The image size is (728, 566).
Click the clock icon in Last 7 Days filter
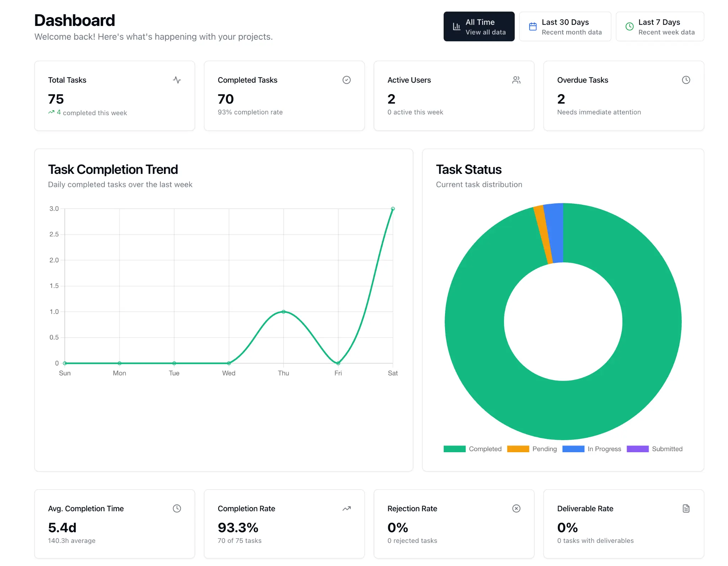pos(629,26)
